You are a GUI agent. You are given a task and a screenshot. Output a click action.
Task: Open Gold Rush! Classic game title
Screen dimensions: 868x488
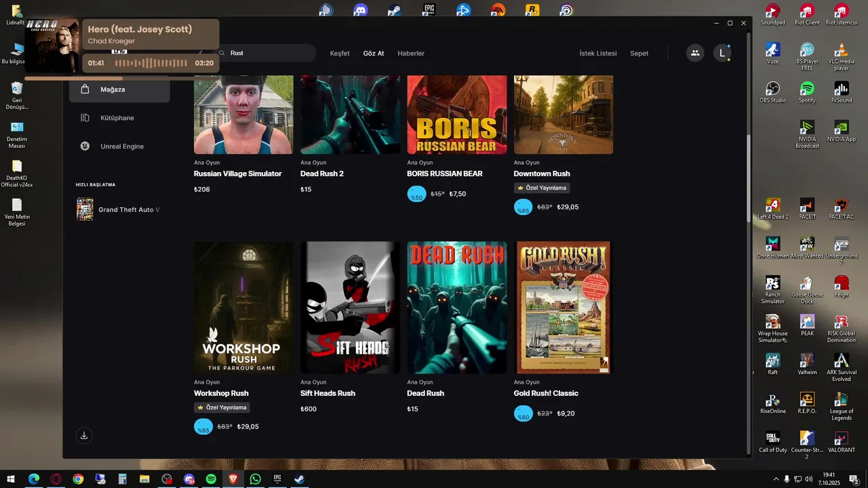(546, 393)
